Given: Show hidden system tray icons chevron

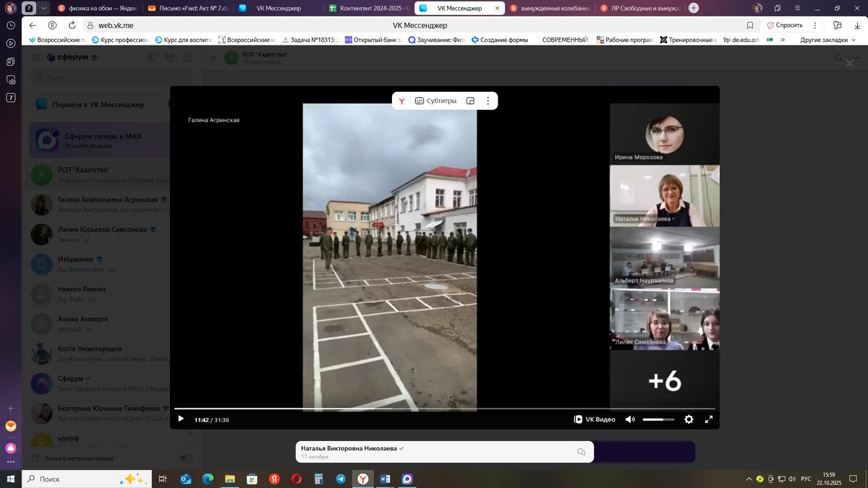Looking at the screenshot, I should click(x=749, y=479).
